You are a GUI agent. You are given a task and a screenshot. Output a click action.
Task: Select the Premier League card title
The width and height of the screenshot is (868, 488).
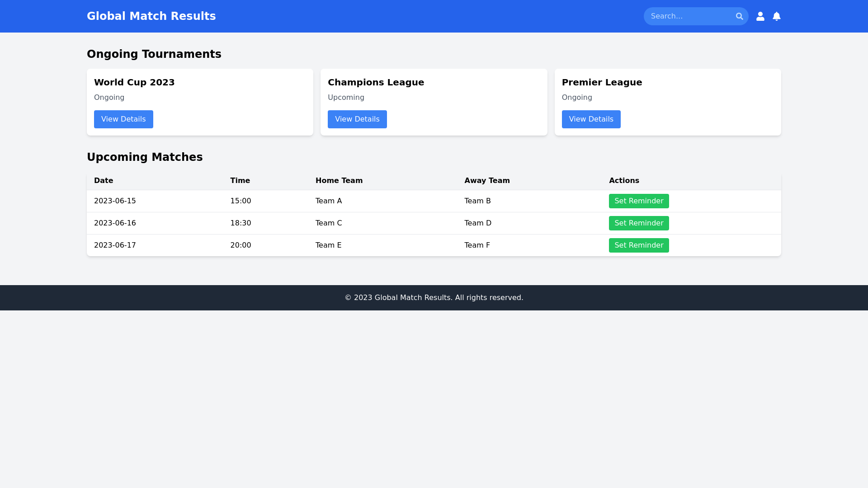602,82
